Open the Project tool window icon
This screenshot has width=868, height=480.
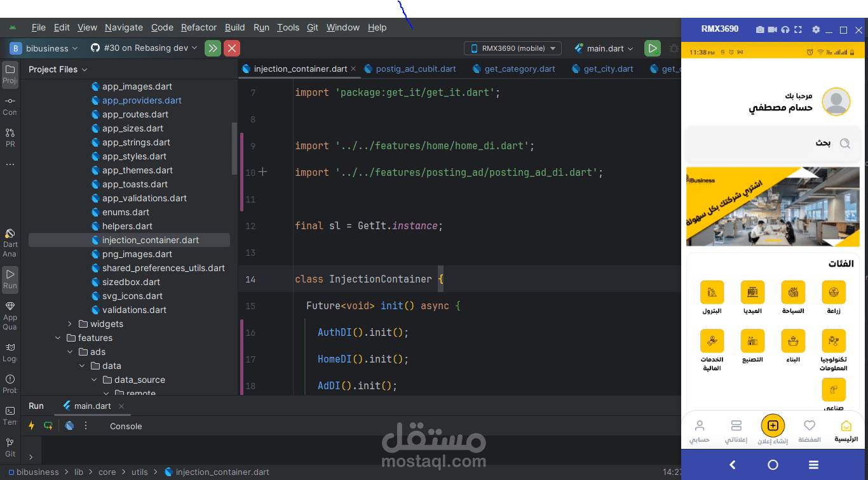click(x=10, y=73)
